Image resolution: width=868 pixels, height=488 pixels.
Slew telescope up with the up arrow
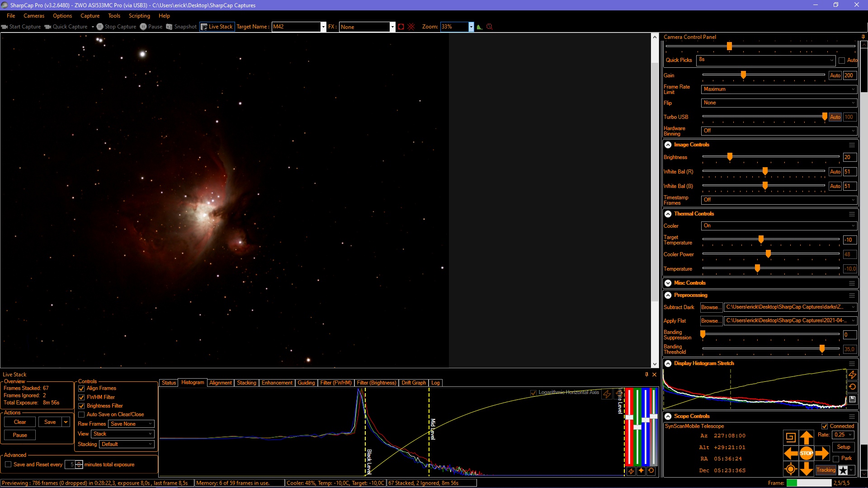pos(807,437)
